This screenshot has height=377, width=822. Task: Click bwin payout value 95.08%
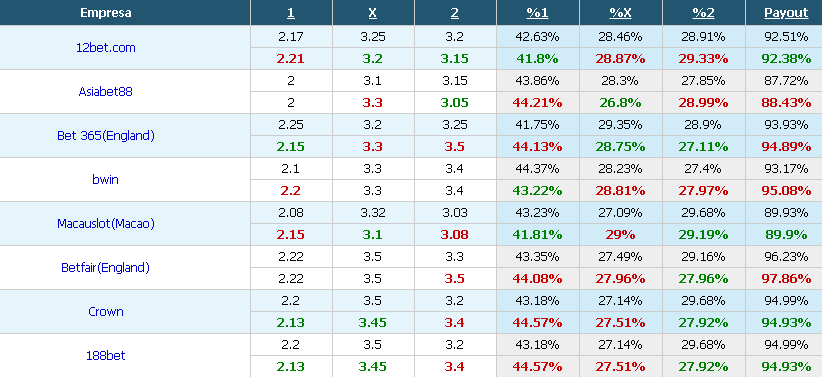[786, 191]
